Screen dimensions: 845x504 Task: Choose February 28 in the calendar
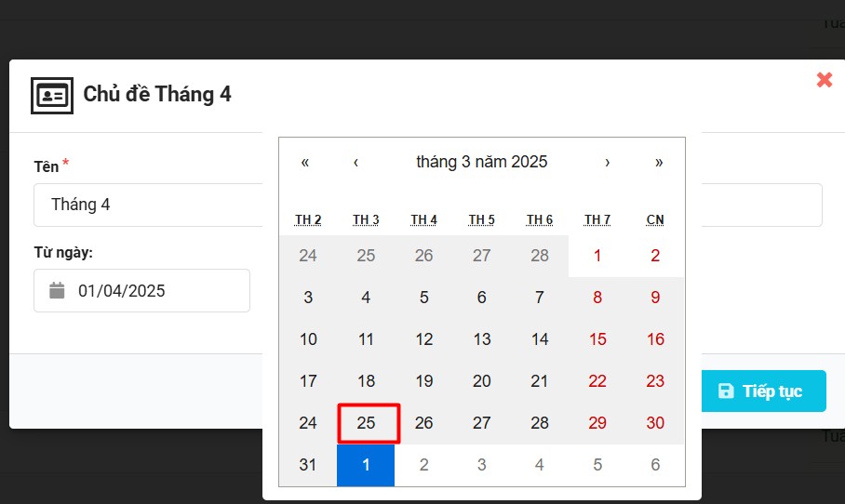point(540,256)
